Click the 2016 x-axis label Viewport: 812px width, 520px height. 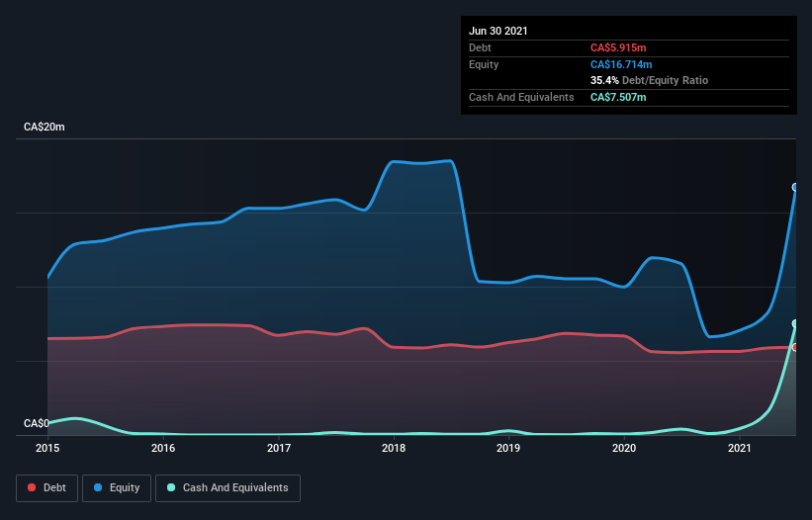click(x=163, y=448)
